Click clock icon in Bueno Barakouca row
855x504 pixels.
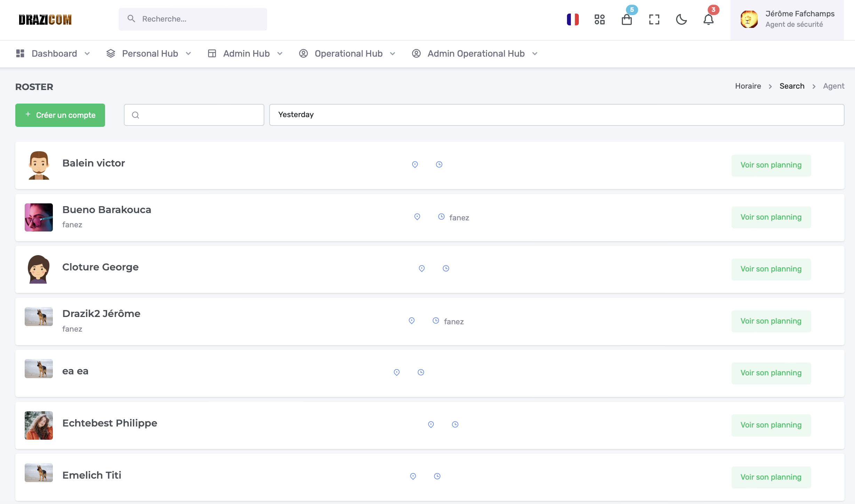(441, 217)
